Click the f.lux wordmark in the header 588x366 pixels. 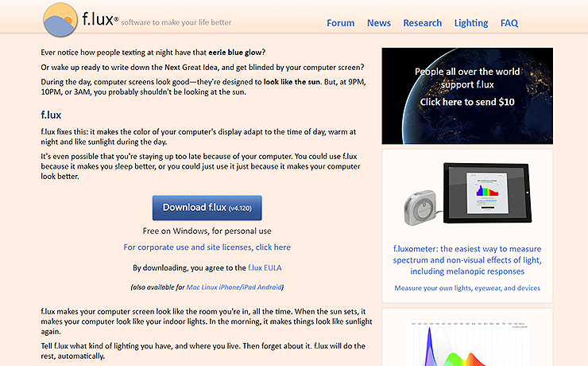click(100, 19)
